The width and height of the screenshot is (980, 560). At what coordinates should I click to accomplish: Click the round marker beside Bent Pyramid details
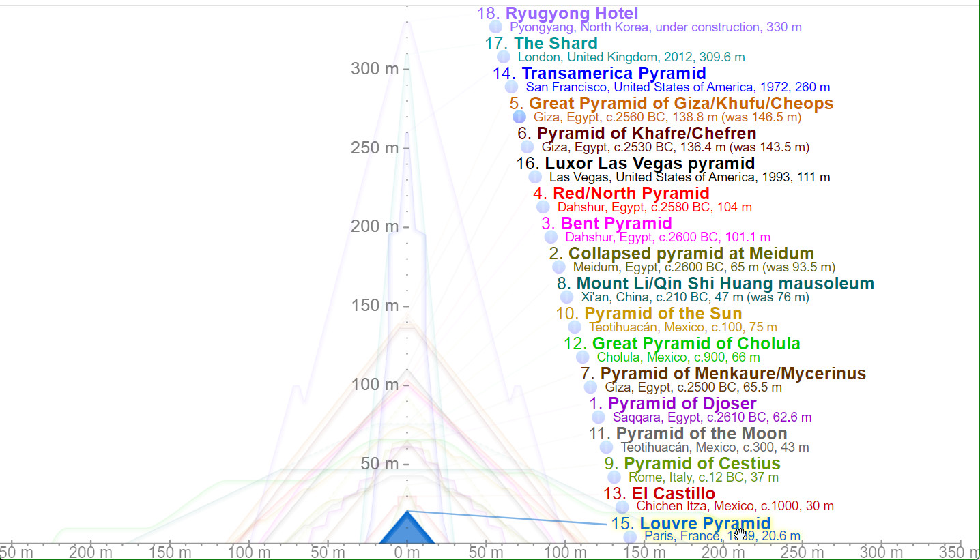point(551,237)
